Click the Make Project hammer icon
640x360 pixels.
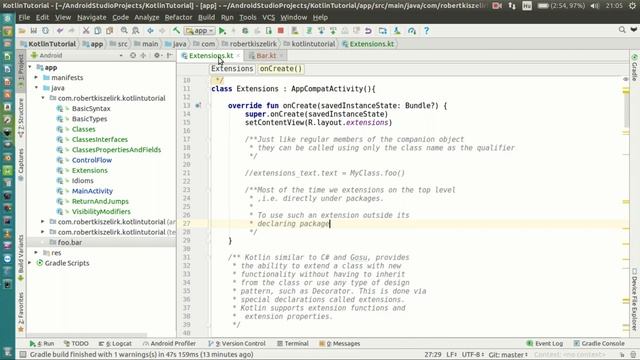pos(176,31)
